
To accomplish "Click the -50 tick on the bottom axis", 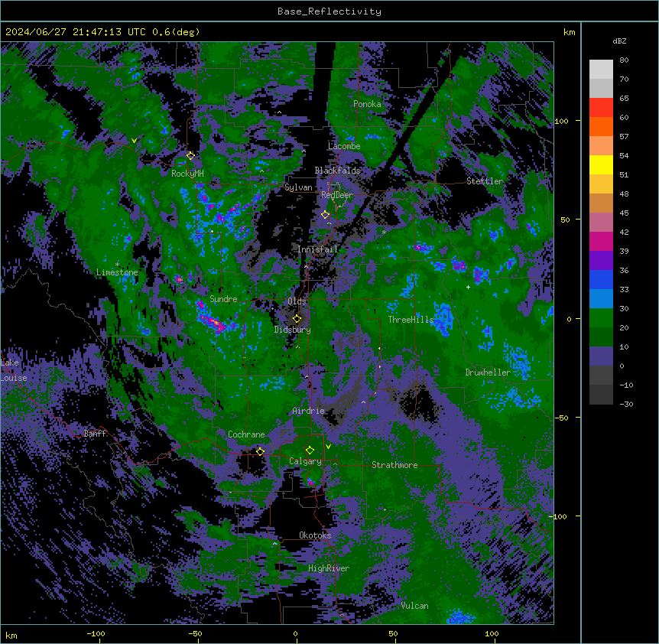I will 195,633.
